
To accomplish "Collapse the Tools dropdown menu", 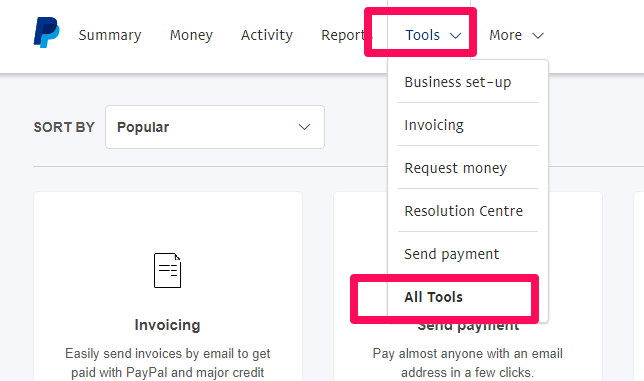I will [x=433, y=35].
